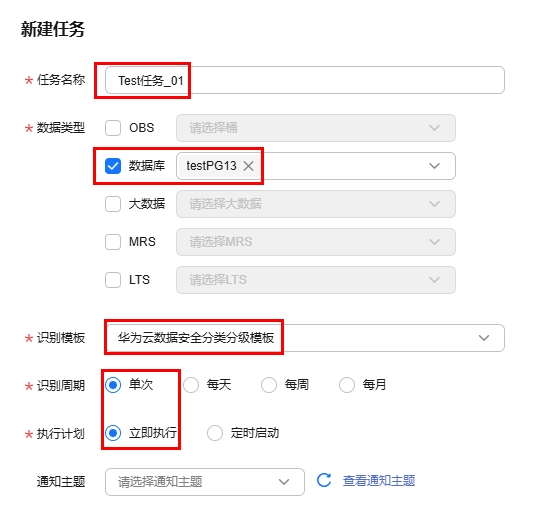The width and height of the screenshot is (558, 506).
Task: Choose the 每周 radio option
Action: coord(269,385)
